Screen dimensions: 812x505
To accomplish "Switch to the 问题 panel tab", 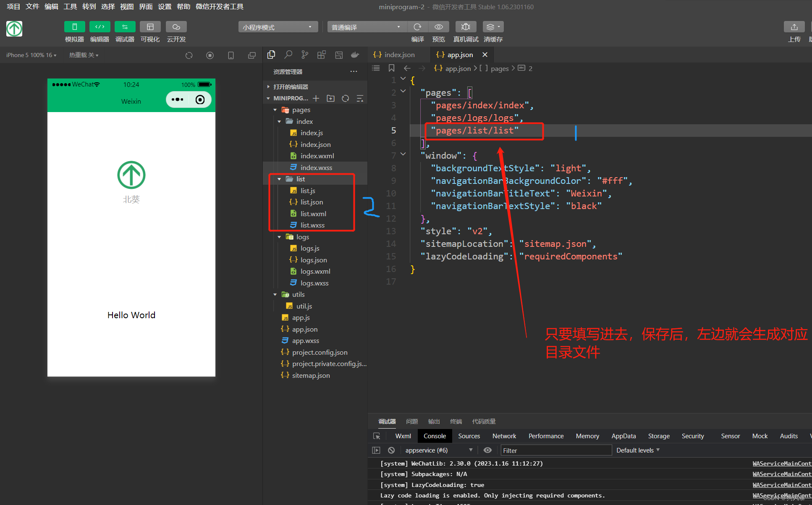I will pyautogui.click(x=412, y=421).
